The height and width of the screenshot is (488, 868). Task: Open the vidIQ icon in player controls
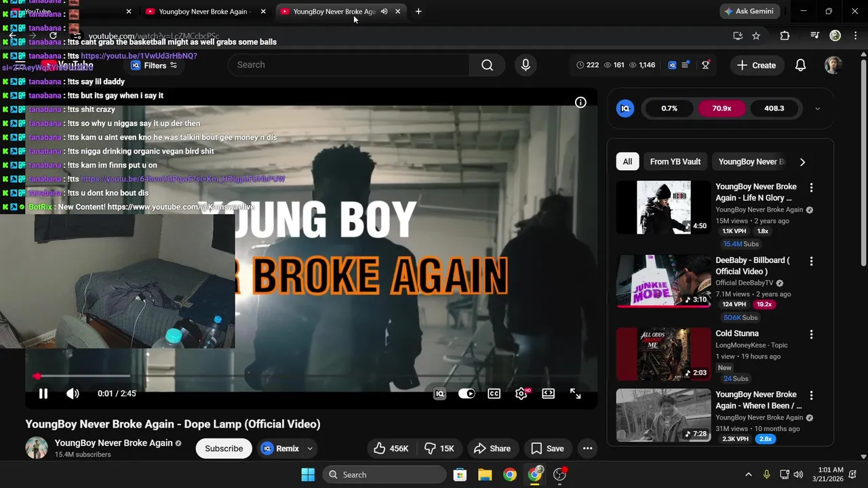pos(439,393)
